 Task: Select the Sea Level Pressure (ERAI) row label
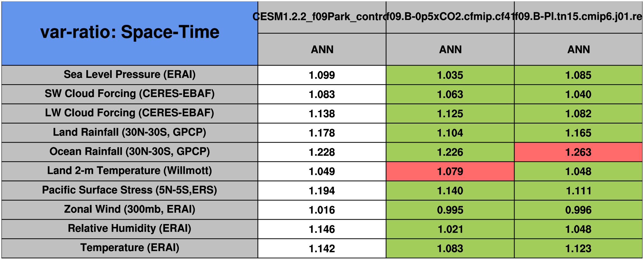tap(130, 75)
